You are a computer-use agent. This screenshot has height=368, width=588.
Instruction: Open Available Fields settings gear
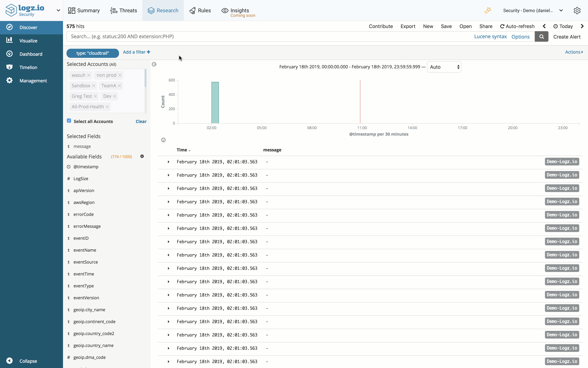click(142, 156)
